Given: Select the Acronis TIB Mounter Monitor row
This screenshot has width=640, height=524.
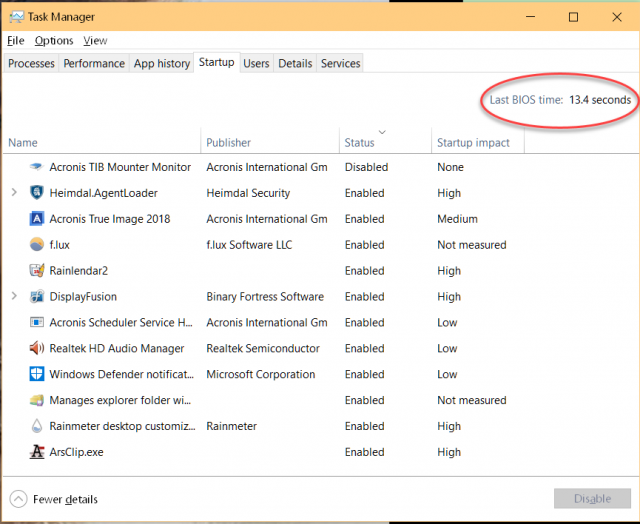Looking at the screenshot, I should tap(320, 167).
